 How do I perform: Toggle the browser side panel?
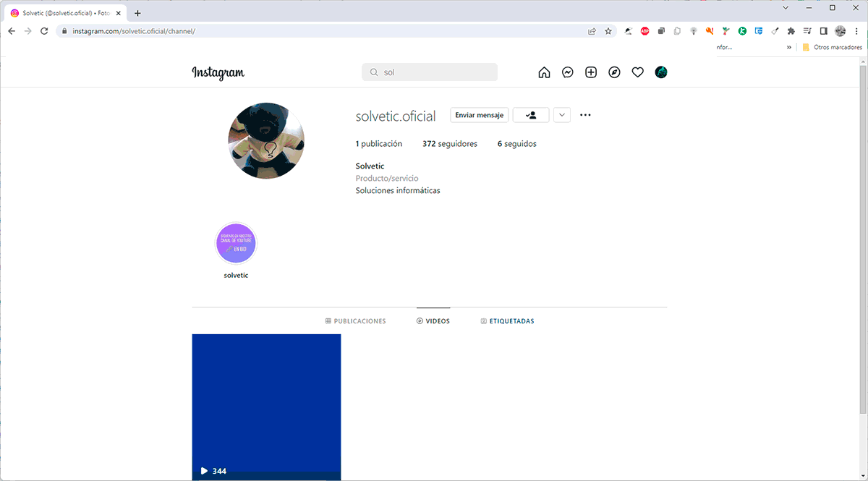[823, 31]
